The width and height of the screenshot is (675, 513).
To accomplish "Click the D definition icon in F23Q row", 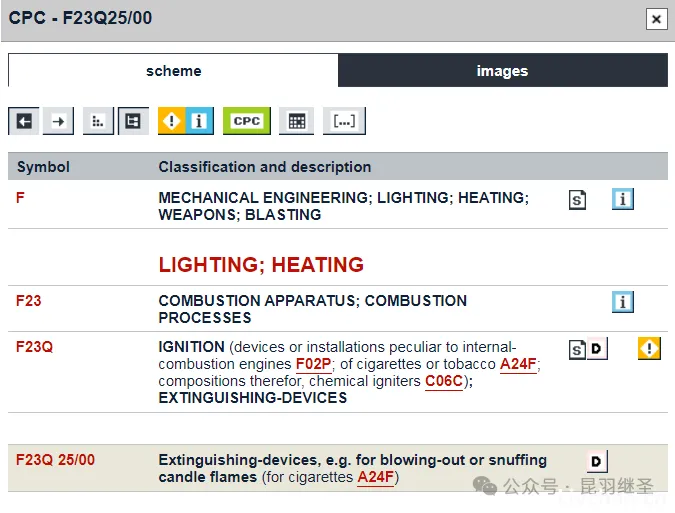I will pyautogui.click(x=597, y=349).
